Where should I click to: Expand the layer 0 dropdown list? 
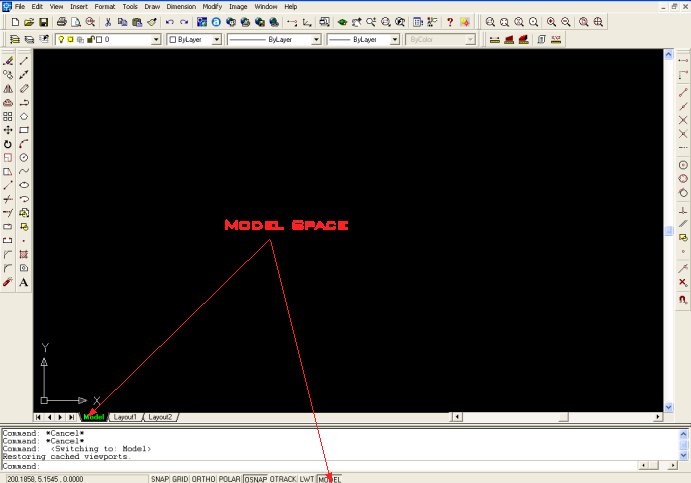coord(156,40)
